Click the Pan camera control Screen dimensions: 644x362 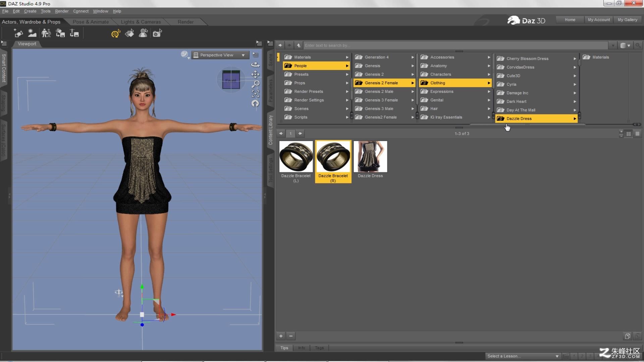255,74
